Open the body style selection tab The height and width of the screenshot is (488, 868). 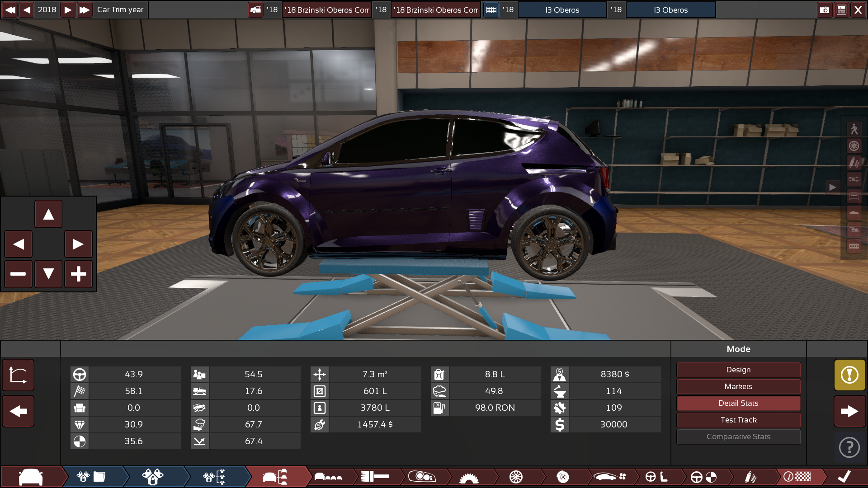point(329,477)
